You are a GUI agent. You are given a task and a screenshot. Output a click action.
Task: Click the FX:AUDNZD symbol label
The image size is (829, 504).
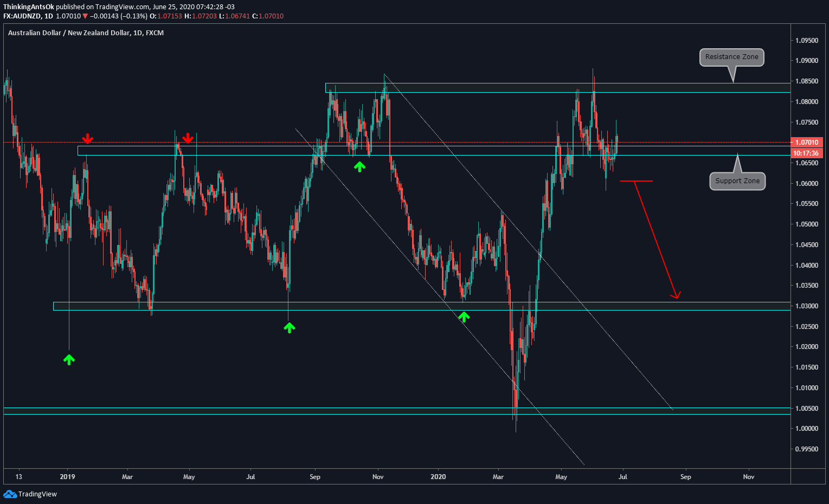[x=22, y=16]
